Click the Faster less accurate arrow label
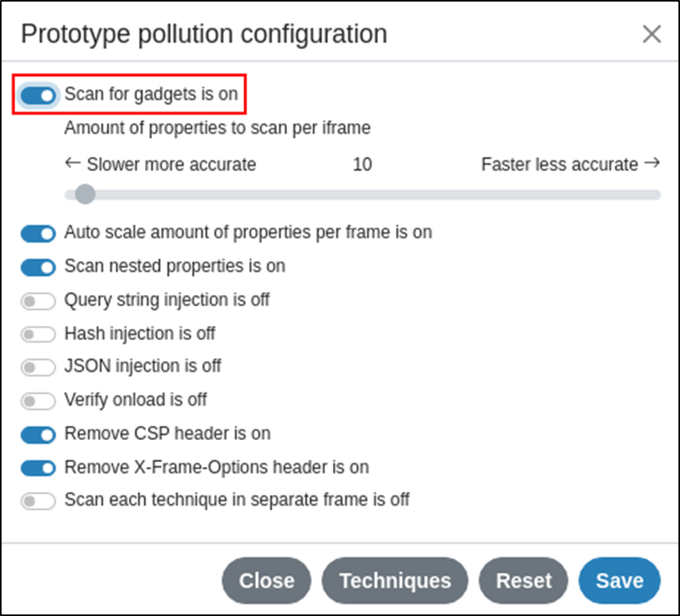 [571, 164]
